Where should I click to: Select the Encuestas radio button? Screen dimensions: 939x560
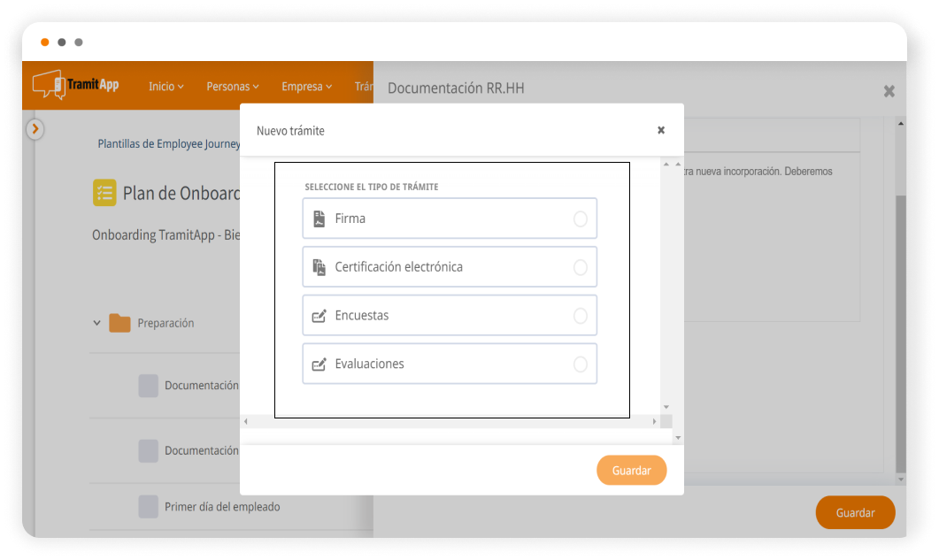(x=581, y=316)
